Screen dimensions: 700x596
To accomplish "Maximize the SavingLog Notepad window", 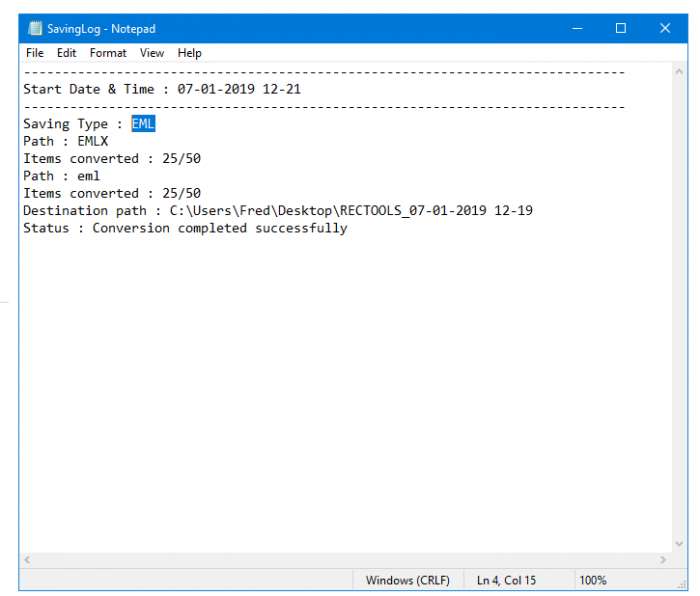I will [621, 29].
